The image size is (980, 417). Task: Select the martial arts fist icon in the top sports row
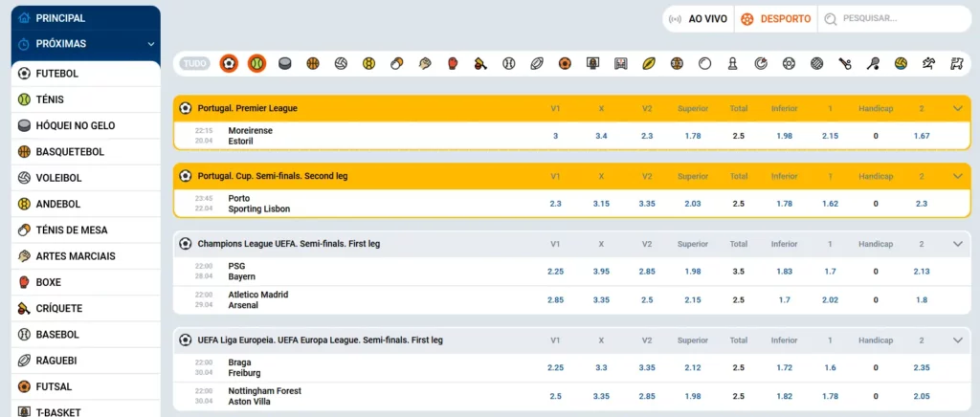(x=425, y=64)
